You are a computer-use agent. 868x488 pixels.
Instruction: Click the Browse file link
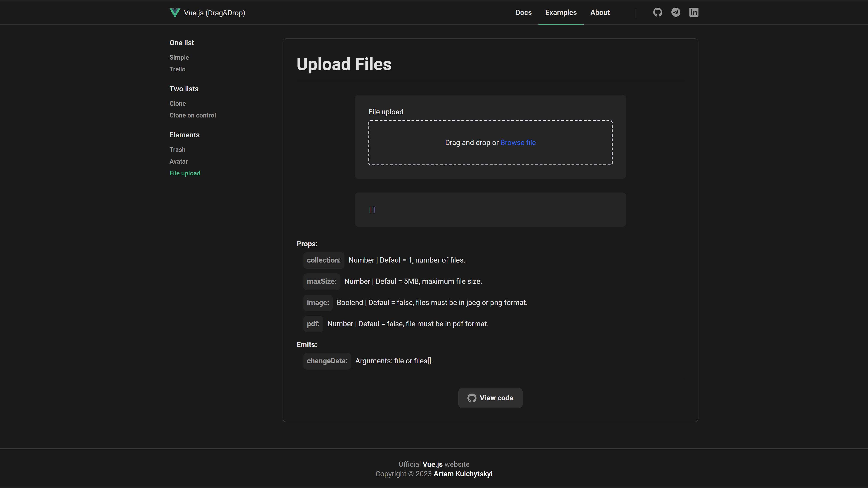point(518,143)
